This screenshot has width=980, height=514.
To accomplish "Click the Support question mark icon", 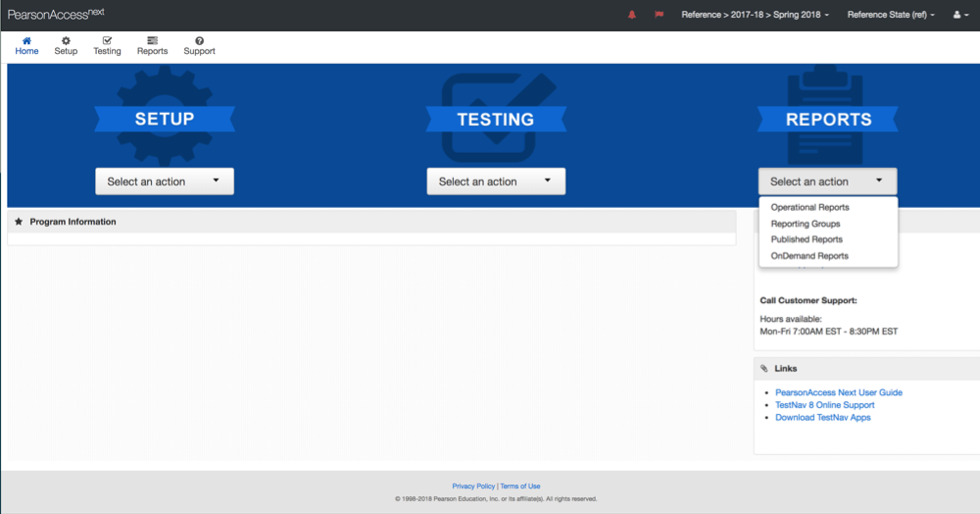I will (199, 40).
